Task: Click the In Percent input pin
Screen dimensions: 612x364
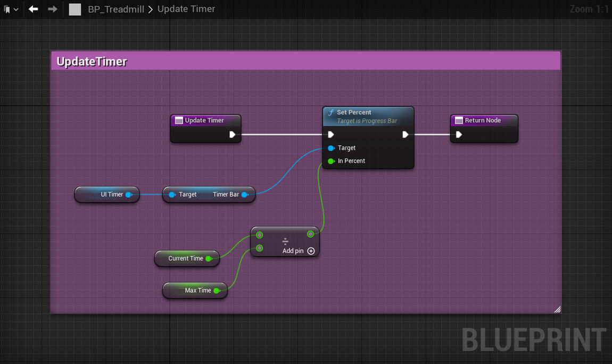Action: [331, 161]
